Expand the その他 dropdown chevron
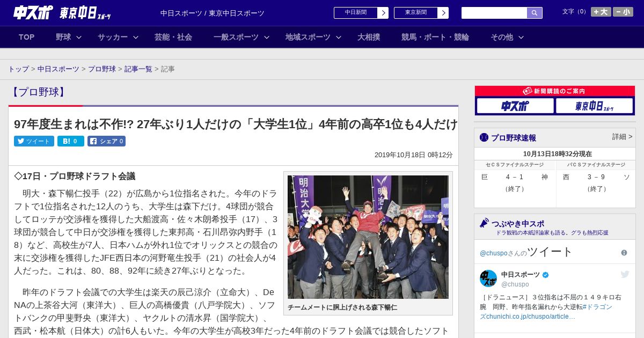The height and width of the screenshot is (338, 644). 521,37
